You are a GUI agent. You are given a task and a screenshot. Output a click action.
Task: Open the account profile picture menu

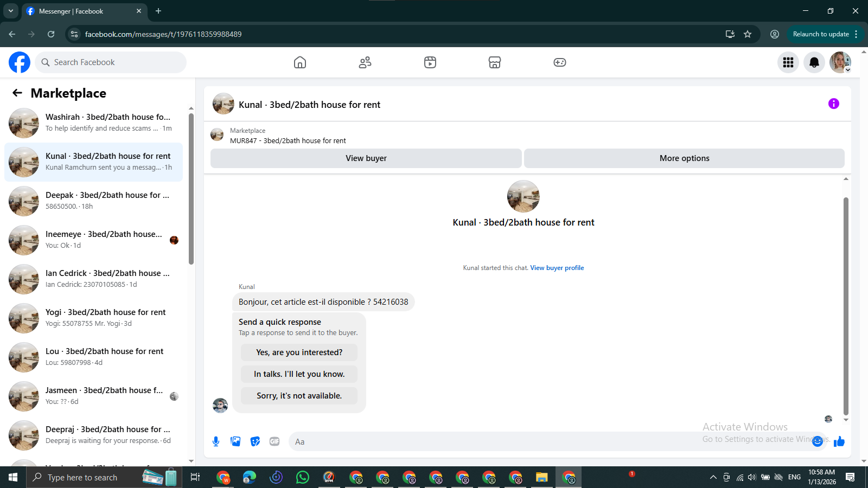click(840, 62)
